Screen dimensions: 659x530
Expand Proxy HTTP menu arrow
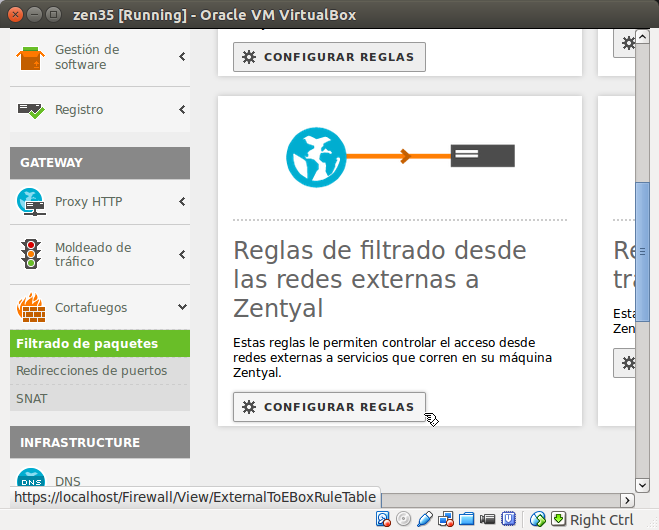[x=182, y=202]
